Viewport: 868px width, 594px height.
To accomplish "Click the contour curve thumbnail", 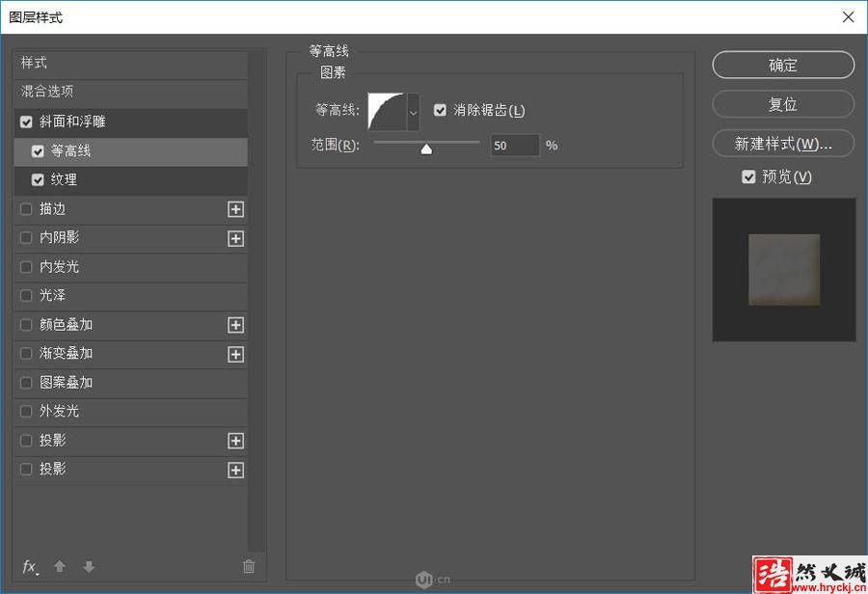I will (387, 113).
